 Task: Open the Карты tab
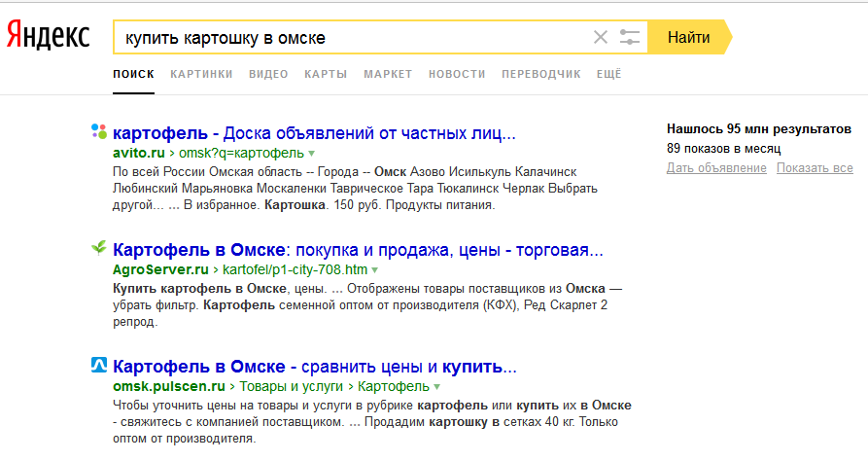coord(326,74)
